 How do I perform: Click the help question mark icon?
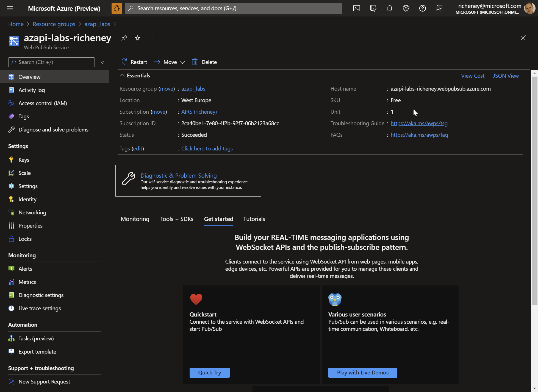(422, 8)
